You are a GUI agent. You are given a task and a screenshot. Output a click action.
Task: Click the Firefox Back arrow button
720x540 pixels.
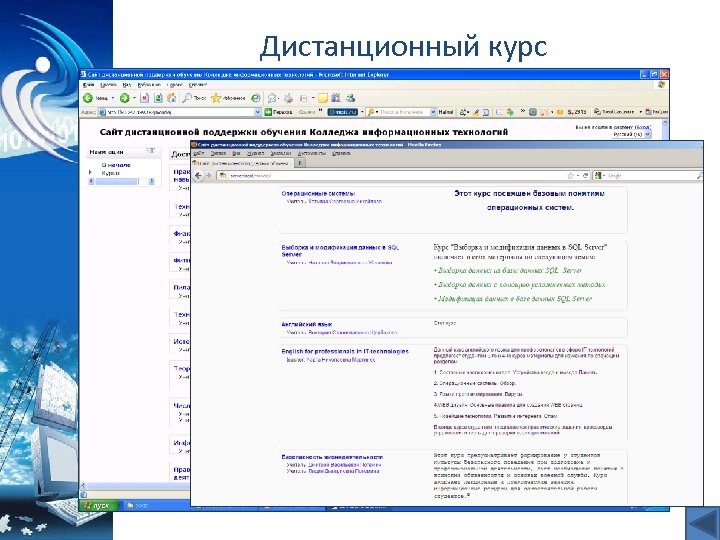click(x=198, y=175)
